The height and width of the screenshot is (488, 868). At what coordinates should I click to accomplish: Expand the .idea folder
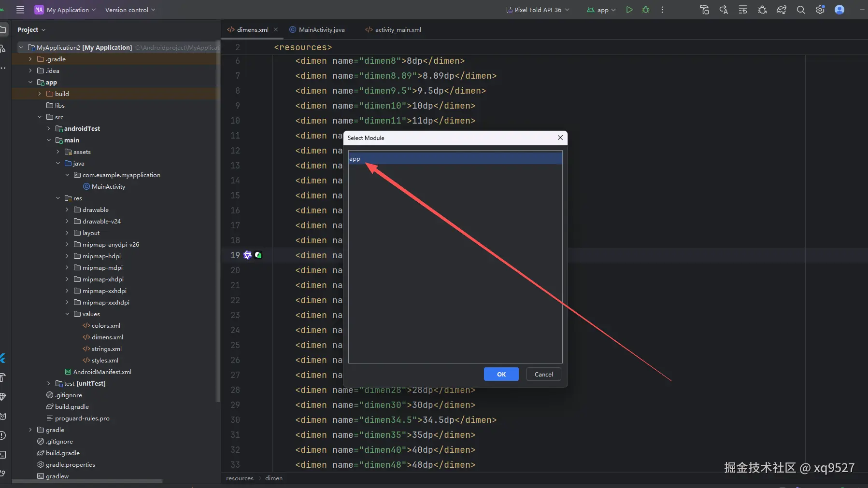click(x=30, y=70)
